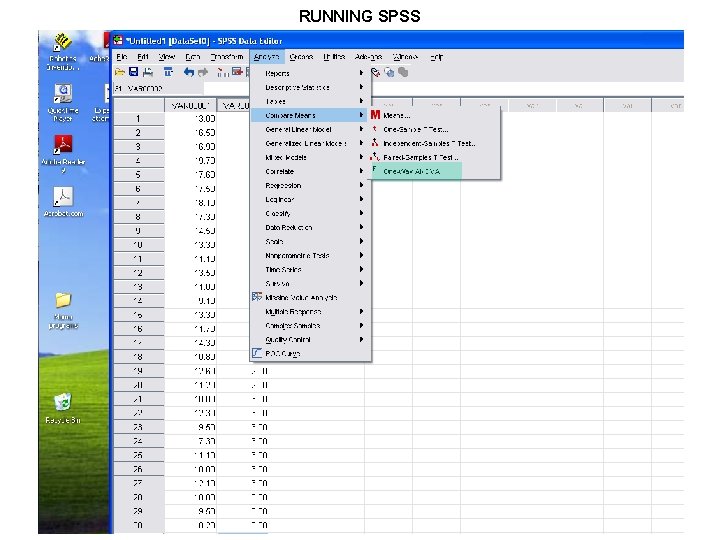Click the Redo arrow in toolbar
Image resolution: width=720 pixels, height=540 pixels.
202,72
